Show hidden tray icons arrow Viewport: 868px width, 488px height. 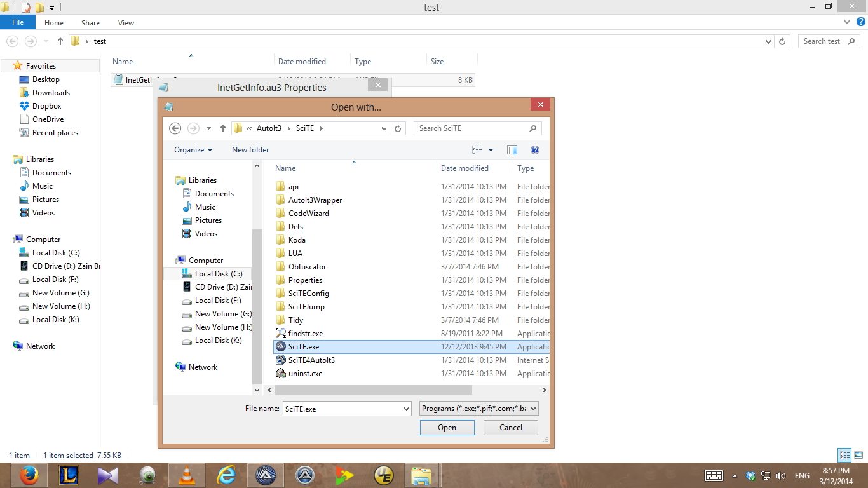click(735, 476)
